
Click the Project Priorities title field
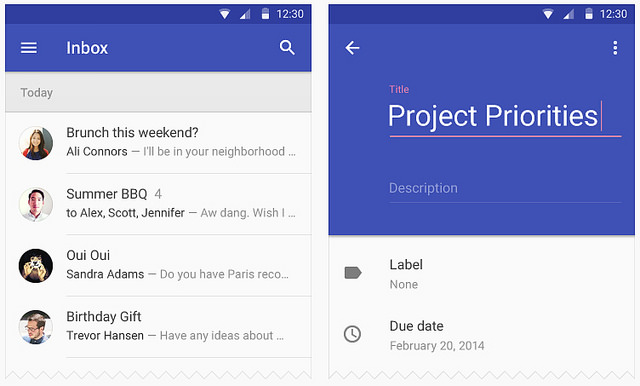[x=505, y=116]
